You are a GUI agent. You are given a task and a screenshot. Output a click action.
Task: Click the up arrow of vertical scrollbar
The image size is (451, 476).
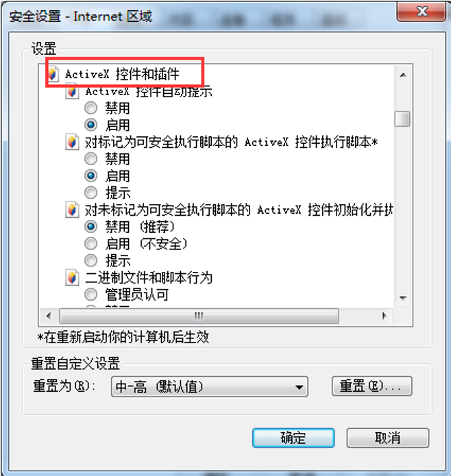tap(403, 75)
